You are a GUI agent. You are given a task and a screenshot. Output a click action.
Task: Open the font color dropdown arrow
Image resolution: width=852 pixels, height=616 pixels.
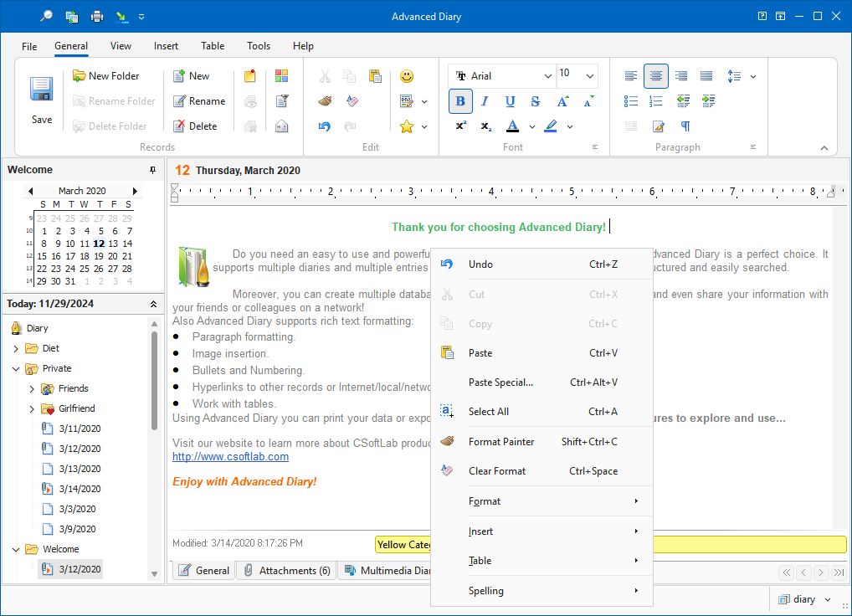[x=532, y=126]
